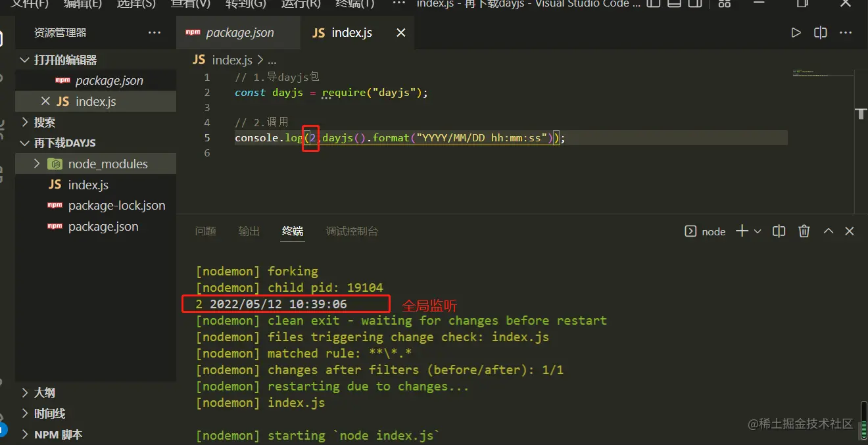Click the 资源管理器 explorer title
Viewport: 868px width, 445px height.
pyautogui.click(x=60, y=32)
